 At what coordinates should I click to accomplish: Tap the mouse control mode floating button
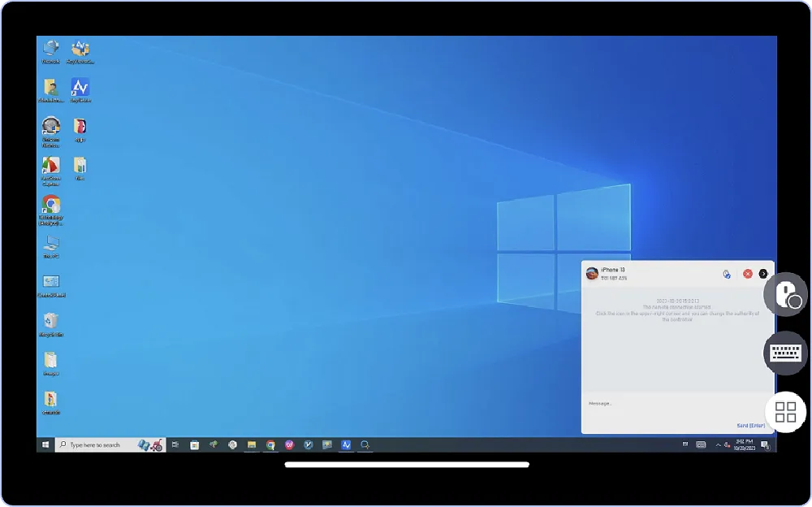(x=785, y=294)
